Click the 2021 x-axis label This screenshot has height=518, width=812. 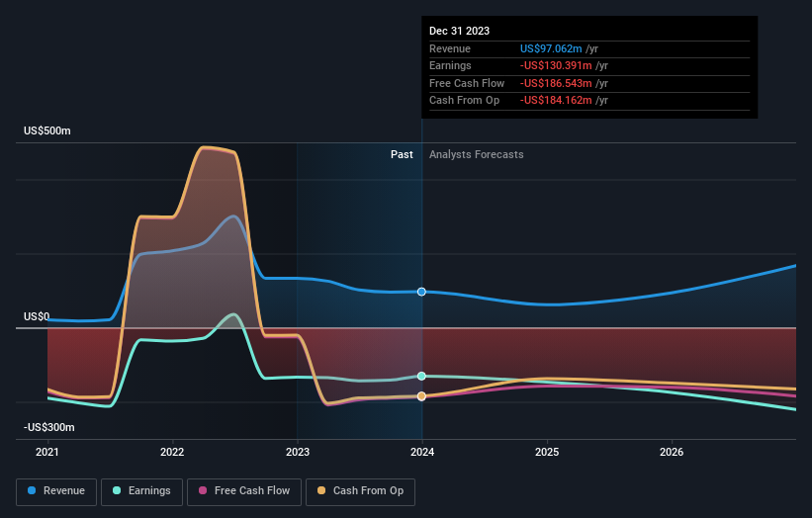tap(47, 452)
